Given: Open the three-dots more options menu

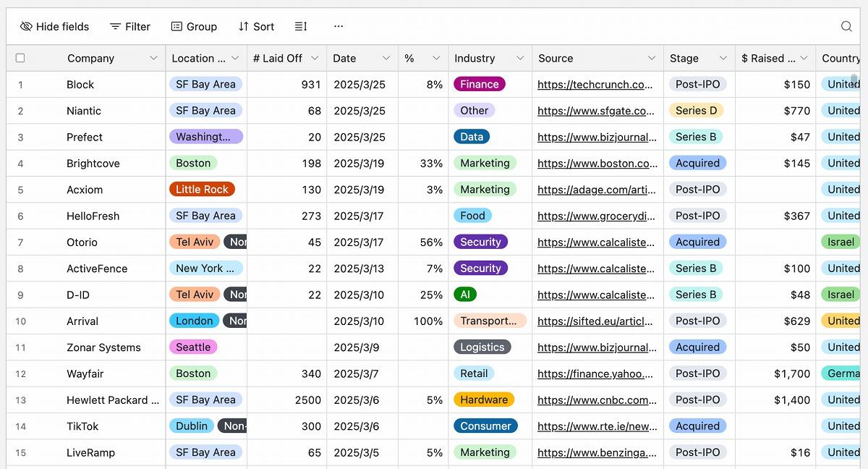Looking at the screenshot, I should [x=339, y=27].
